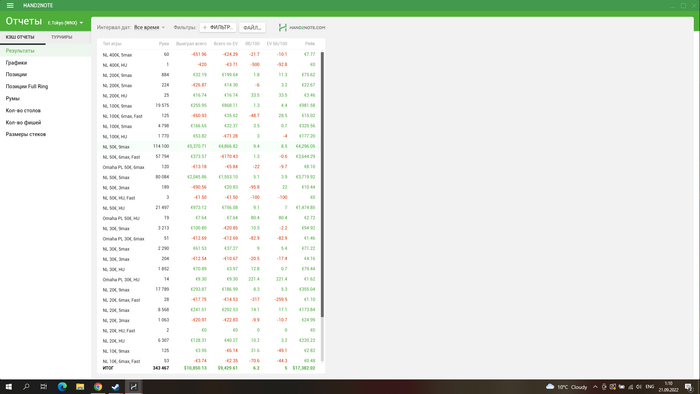Sort by Руки column header
Viewport: 700px width, 394px height.
164,44
